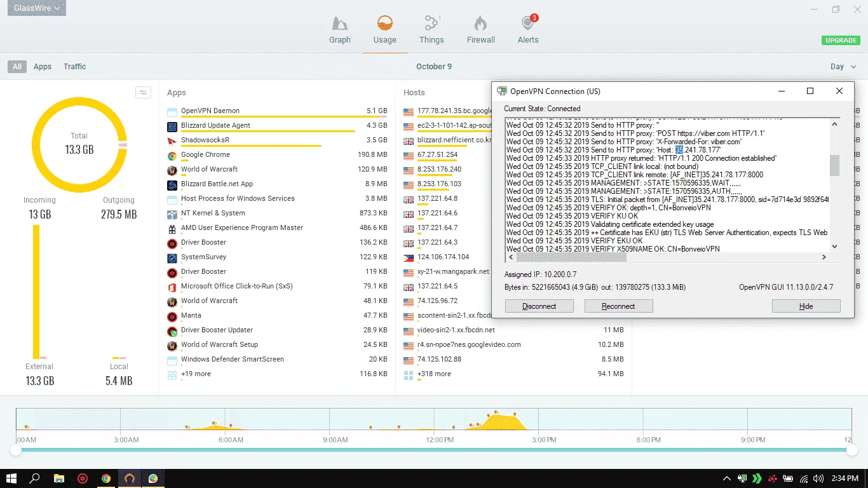
Task: Click the OpenVPN log scroll-down arrow
Action: tap(834, 247)
